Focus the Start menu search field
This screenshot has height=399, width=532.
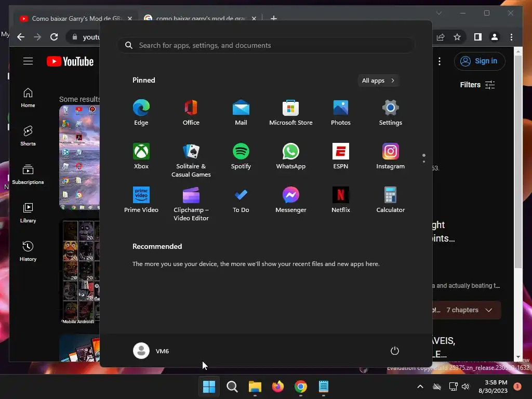coord(266,45)
